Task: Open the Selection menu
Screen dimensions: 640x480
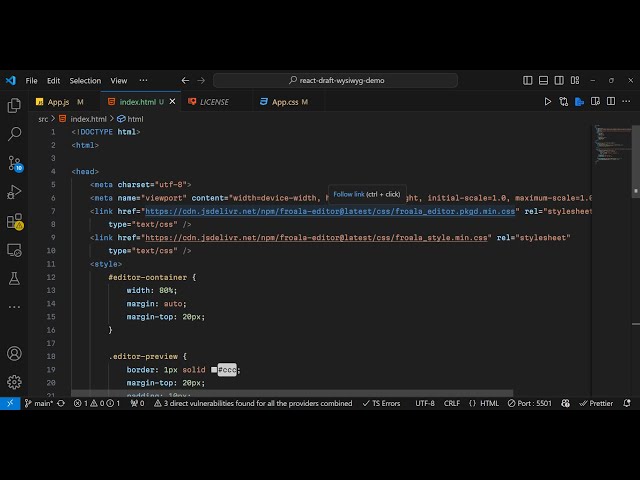Action: tap(85, 80)
